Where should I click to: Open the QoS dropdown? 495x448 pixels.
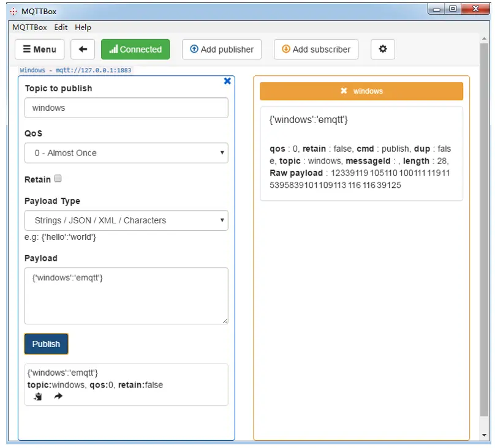[126, 153]
